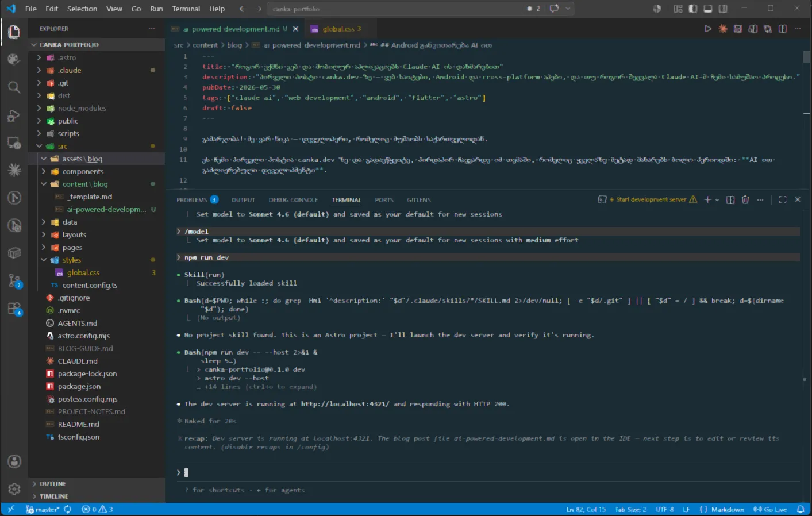Close the terminal panel

(x=798, y=199)
